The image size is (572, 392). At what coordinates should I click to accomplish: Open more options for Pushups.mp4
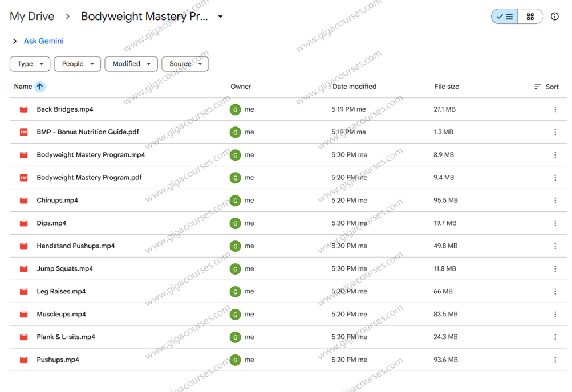coord(555,360)
